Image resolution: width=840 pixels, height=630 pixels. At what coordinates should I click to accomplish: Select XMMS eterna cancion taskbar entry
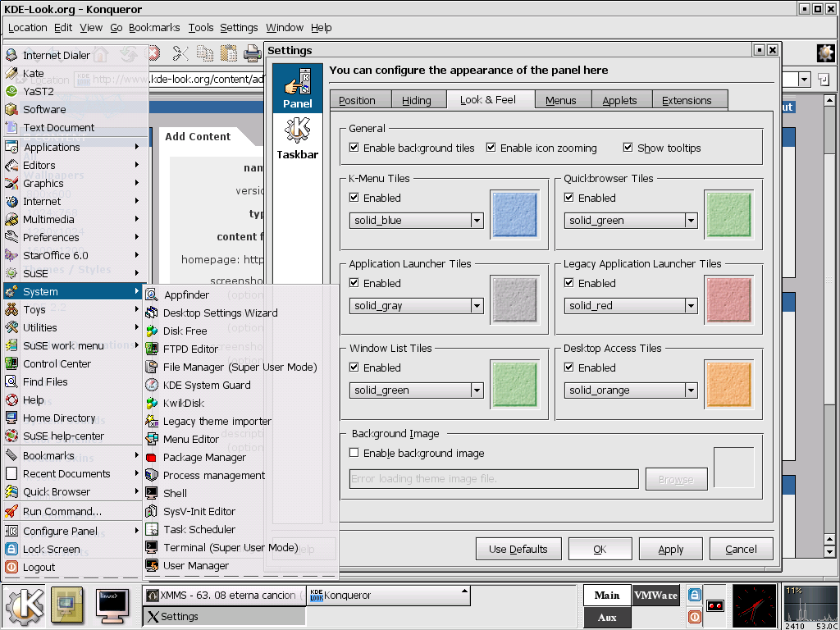(x=224, y=596)
